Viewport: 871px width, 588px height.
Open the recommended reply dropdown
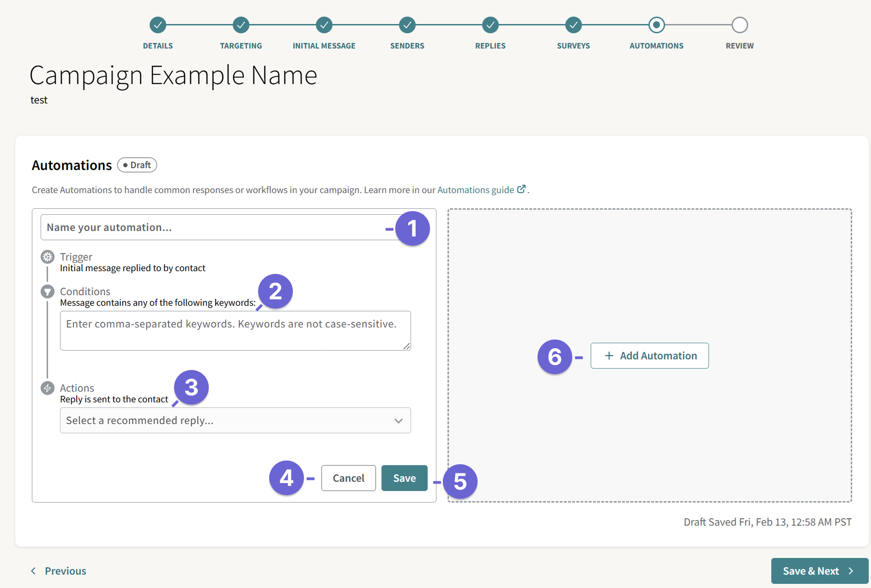tap(235, 420)
